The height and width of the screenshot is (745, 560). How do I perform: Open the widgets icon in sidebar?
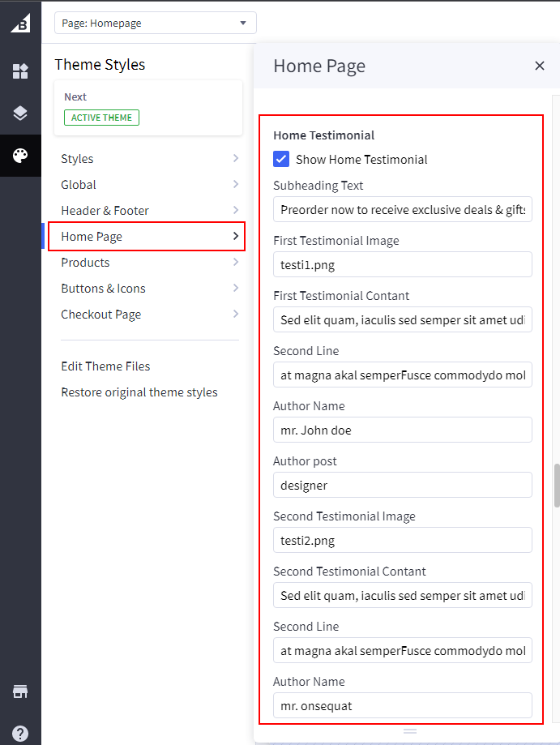coord(20,71)
